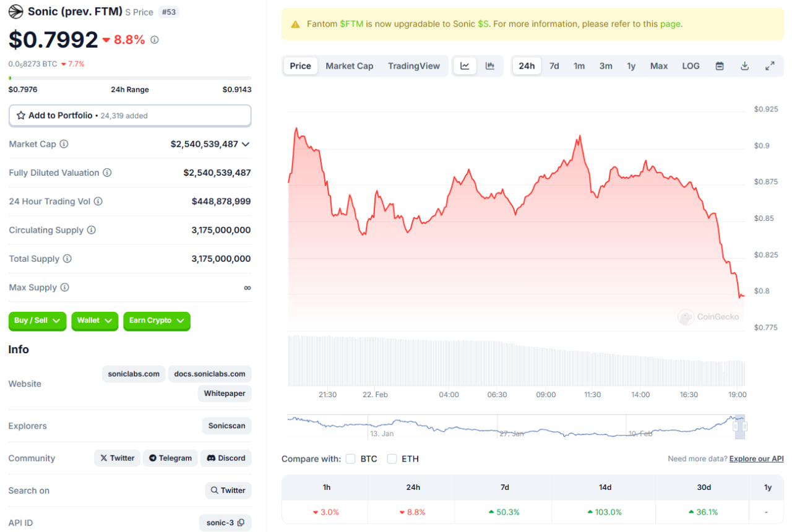Open the soniclabs.com website link
This screenshot has height=532, width=792.
[x=134, y=374]
